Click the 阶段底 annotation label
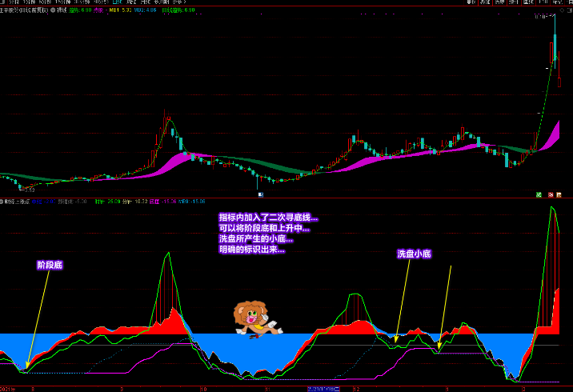 tap(50, 264)
